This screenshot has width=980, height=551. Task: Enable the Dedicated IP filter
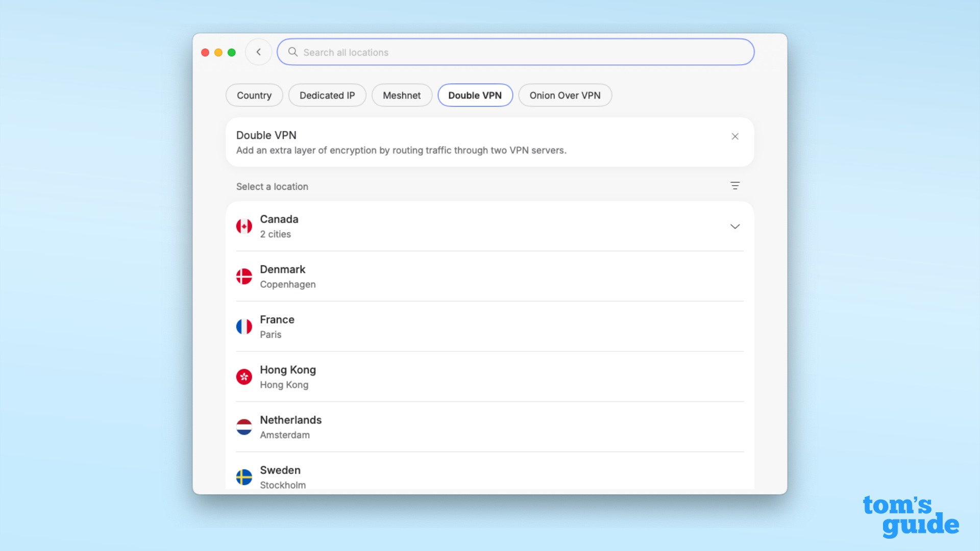pyautogui.click(x=327, y=95)
